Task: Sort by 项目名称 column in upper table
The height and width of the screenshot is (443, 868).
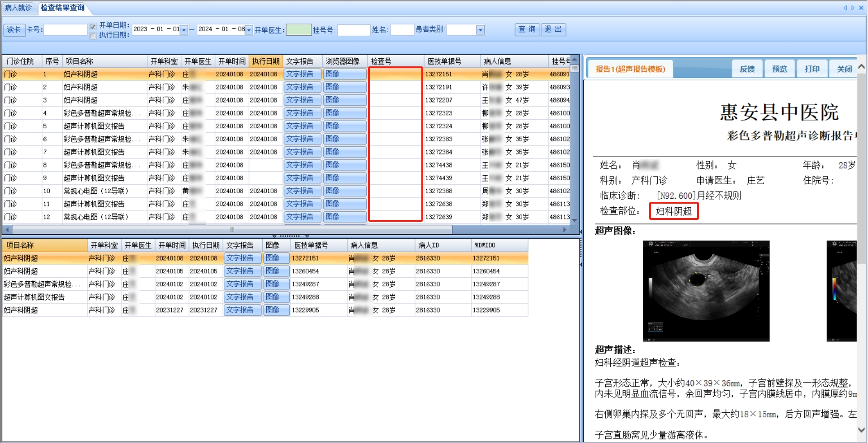Action: click(105, 61)
